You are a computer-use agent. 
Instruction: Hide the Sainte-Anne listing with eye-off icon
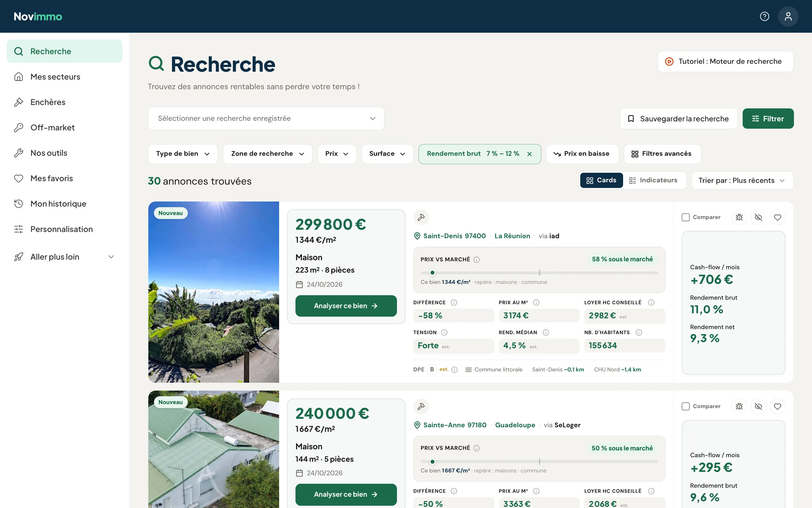pos(758,406)
